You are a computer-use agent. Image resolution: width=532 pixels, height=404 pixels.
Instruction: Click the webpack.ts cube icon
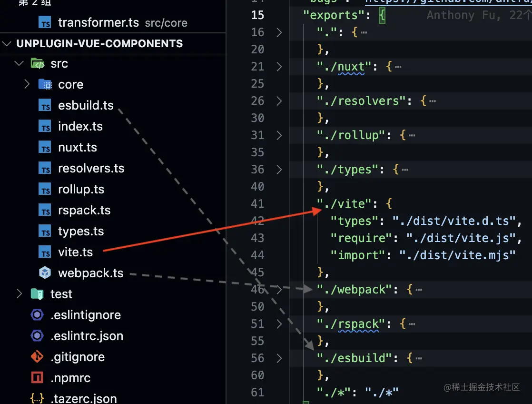tap(45, 273)
